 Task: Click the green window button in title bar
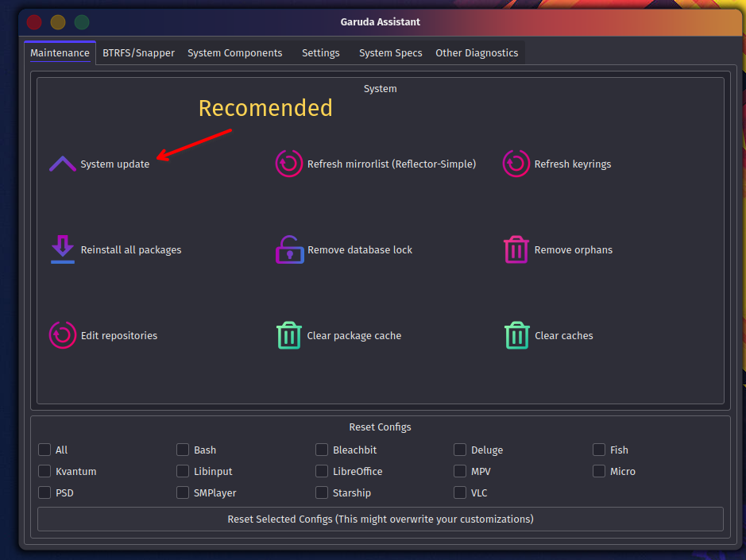tap(82, 22)
